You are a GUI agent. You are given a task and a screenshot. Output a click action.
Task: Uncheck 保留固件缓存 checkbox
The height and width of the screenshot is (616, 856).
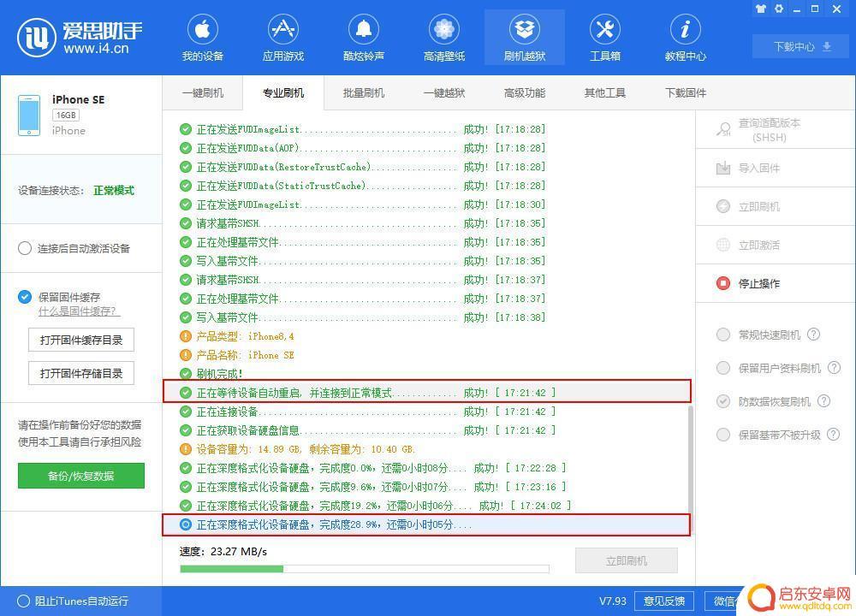[x=25, y=297]
